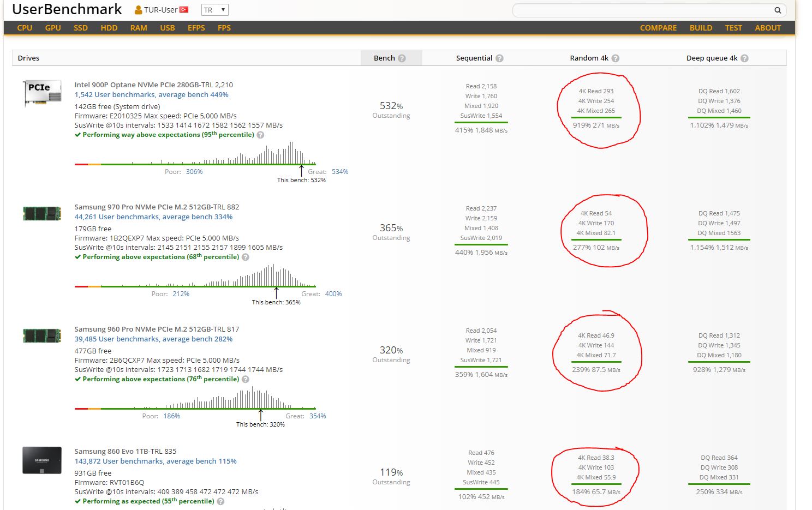Image resolution: width=812 pixels, height=510 pixels.
Task: Click the '250% 334 MB/s' deep queue result
Action: pyautogui.click(x=719, y=492)
